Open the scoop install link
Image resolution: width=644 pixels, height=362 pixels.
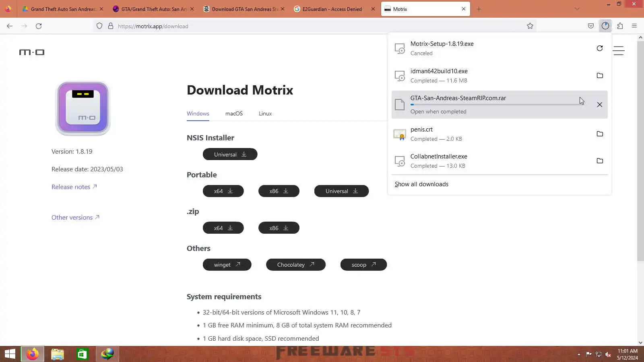pos(363,265)
